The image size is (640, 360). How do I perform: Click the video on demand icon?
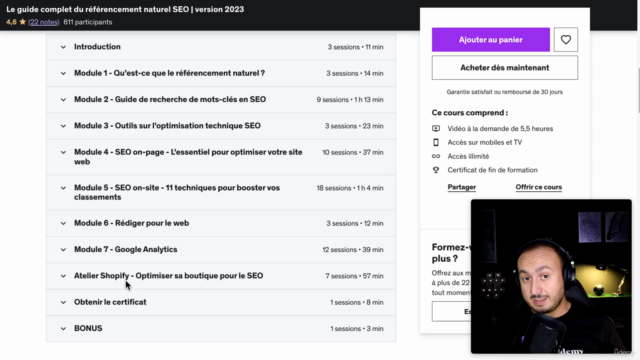(436, 129)
